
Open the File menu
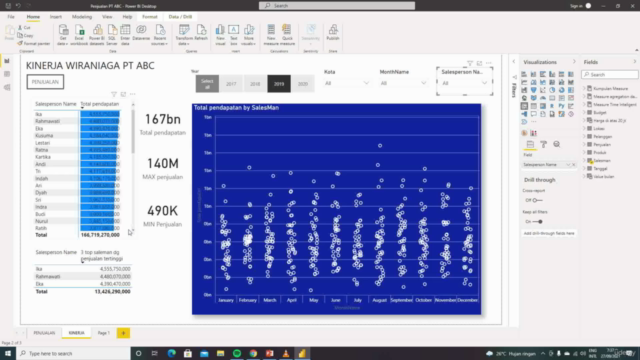point(11,17)
